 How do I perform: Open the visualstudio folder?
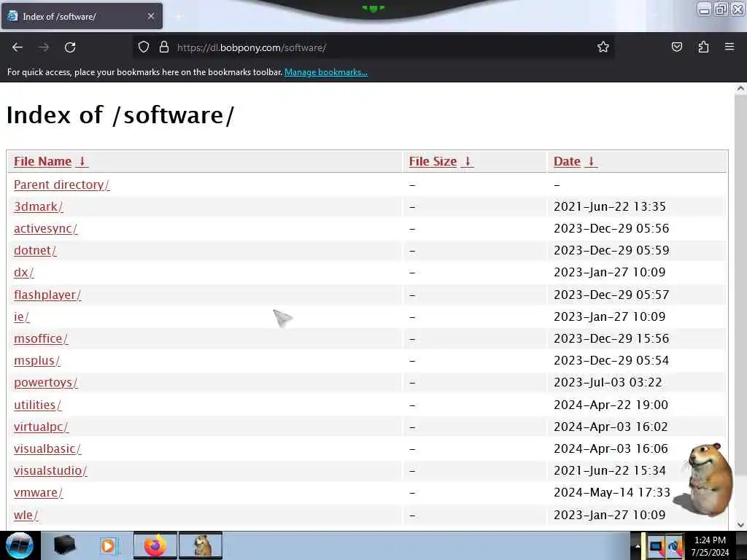tap(50, 470)
